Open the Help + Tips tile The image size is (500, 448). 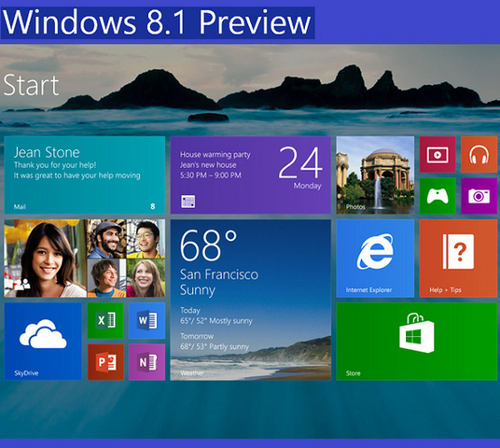click(458, 259)
